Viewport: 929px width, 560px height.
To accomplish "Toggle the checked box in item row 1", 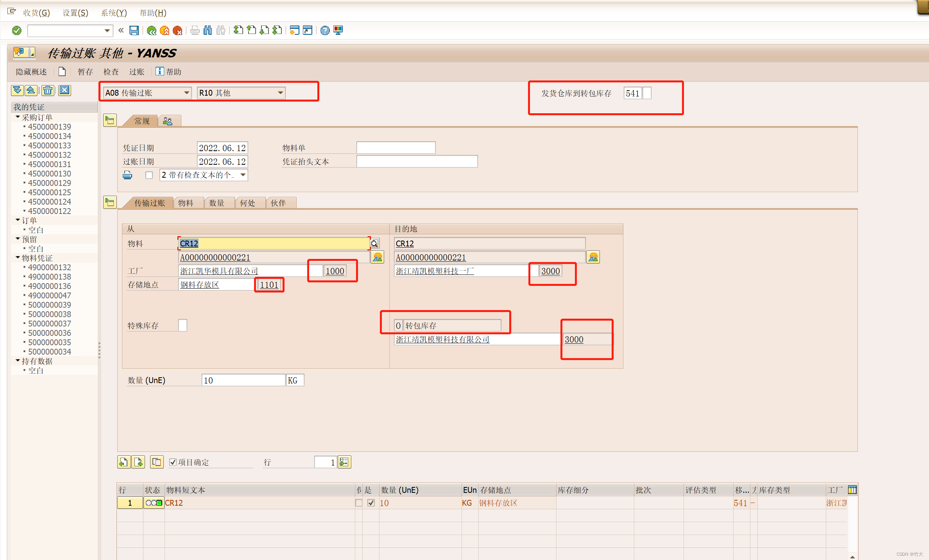I will (x=371, y=503).
